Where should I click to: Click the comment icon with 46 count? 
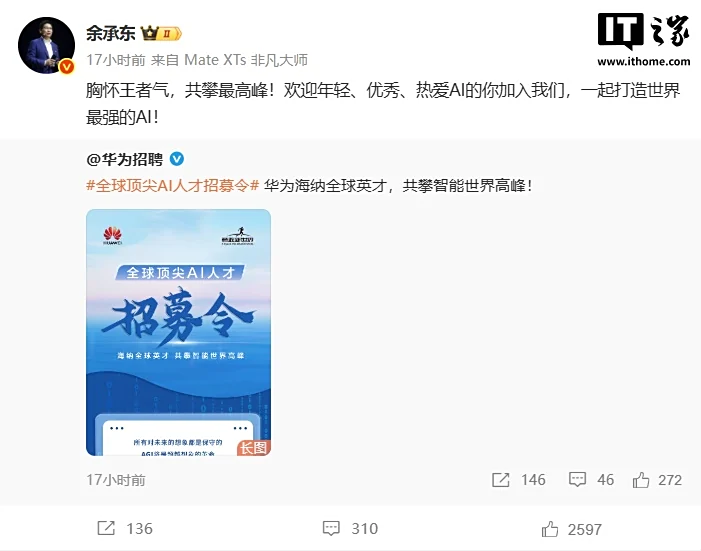click(x=577, y=479)
